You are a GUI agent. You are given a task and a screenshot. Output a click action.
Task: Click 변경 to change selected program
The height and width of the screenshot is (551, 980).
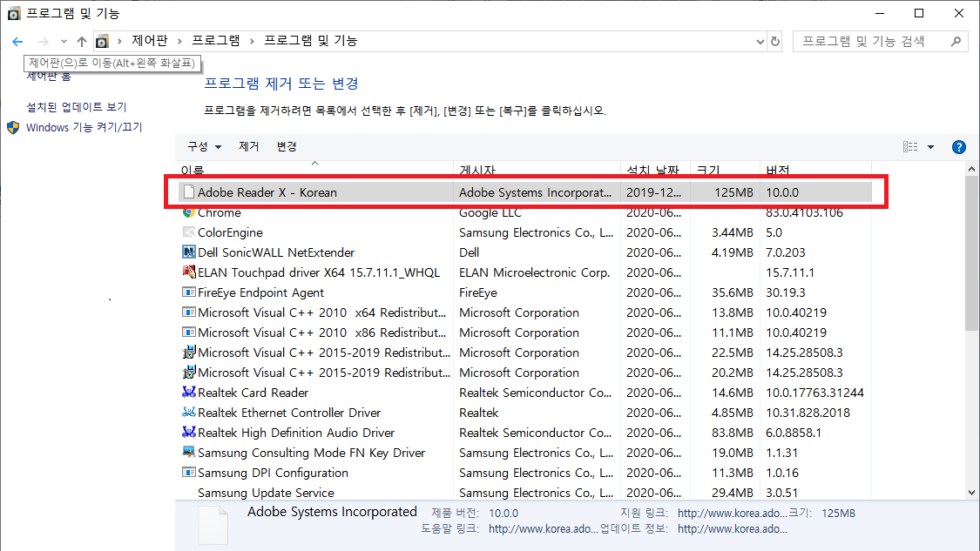[x=287, y=146]
